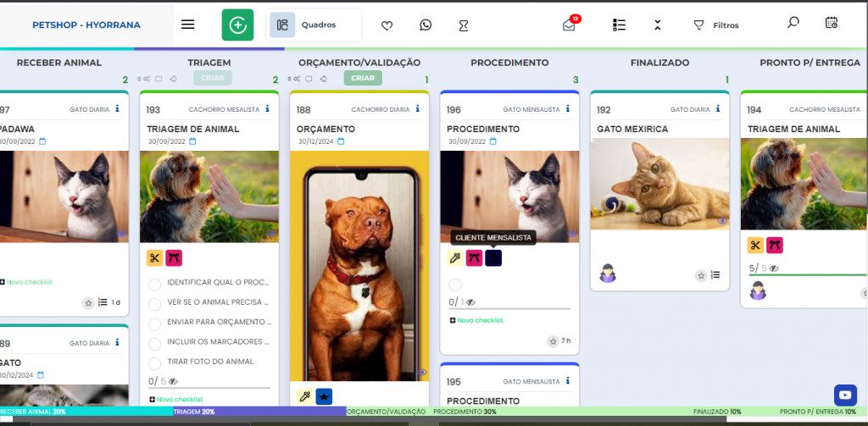The height and width of the screenshot is (426, 868).
Task: Select the FINALIZADO column header
Action: (x=659, y=63)
